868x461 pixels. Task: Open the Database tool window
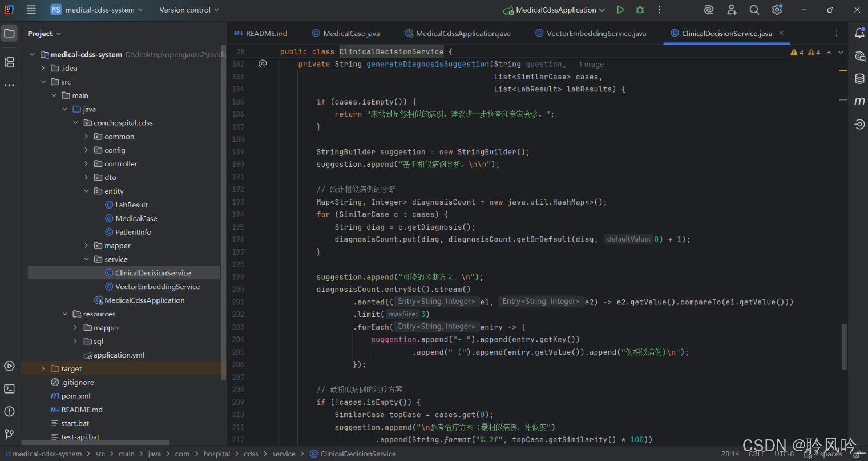[x=859, y=79]
